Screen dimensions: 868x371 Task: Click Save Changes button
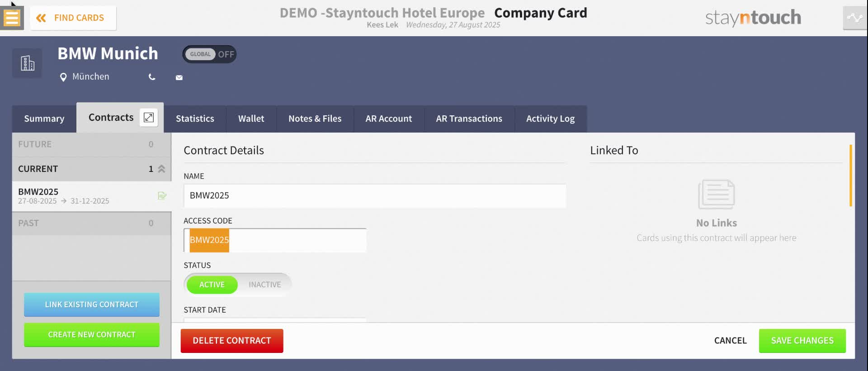point(802,341)
